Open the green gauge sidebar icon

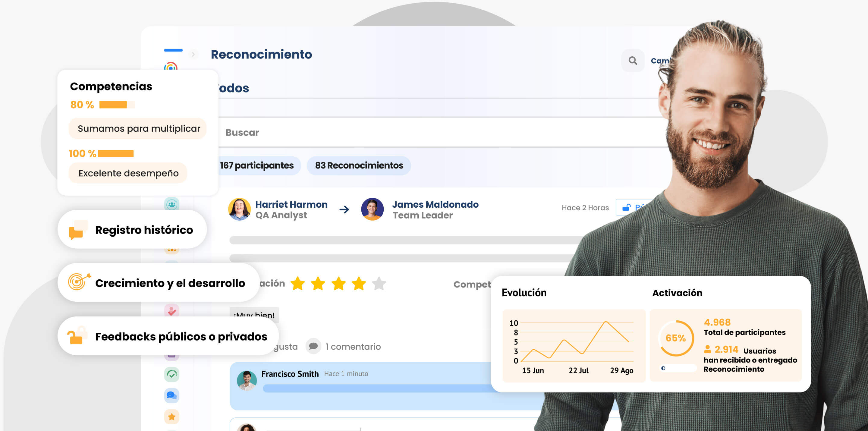pyautogui.click(x=171, y=374)
